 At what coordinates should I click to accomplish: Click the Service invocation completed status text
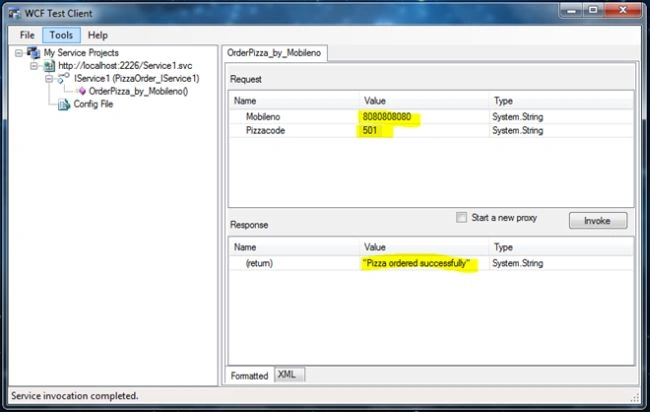click(75, 396)
